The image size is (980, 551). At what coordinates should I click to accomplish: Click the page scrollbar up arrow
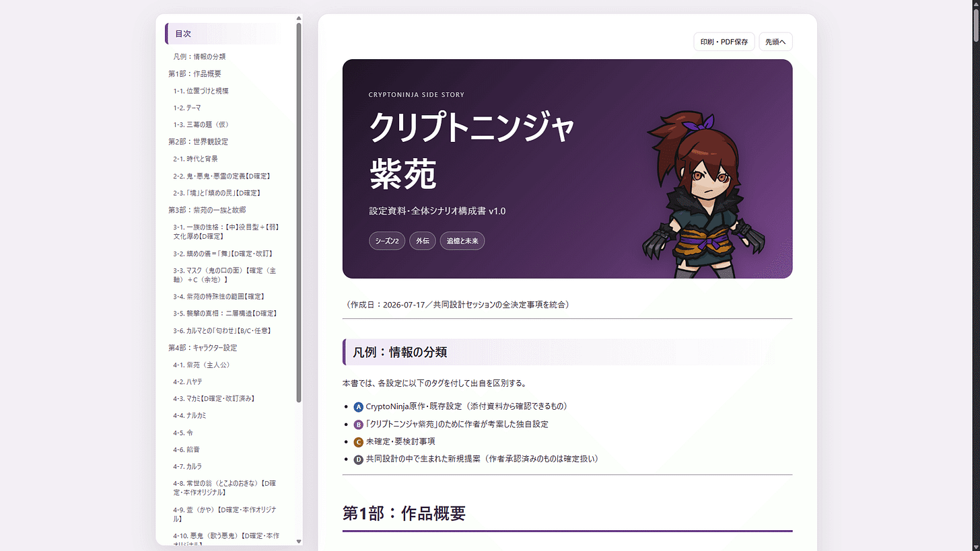pyautogui.click(x=976, y=4)
